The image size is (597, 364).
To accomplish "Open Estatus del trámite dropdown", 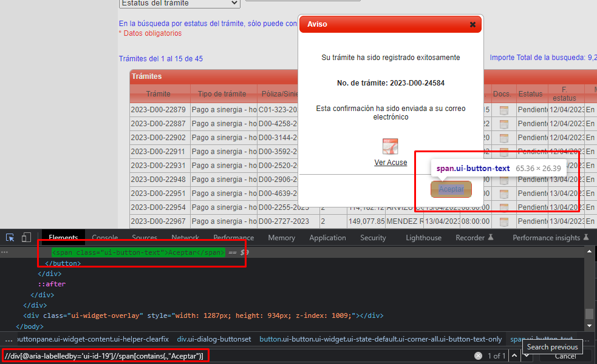I will coord(180,3).
